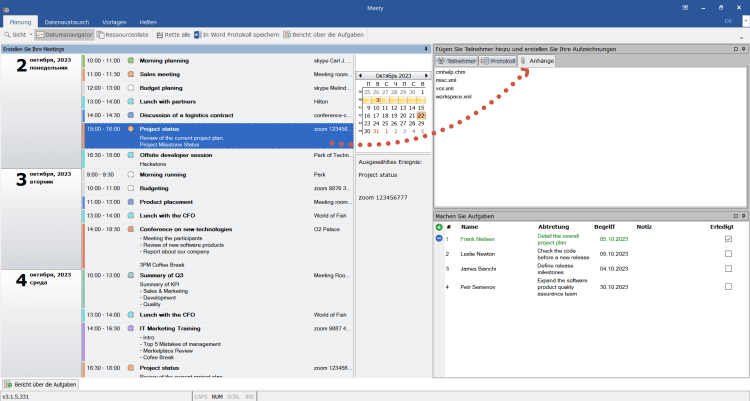
Task: Open the Datenaustausch tab
Action: pyautogui.click(x=67, y=22)
